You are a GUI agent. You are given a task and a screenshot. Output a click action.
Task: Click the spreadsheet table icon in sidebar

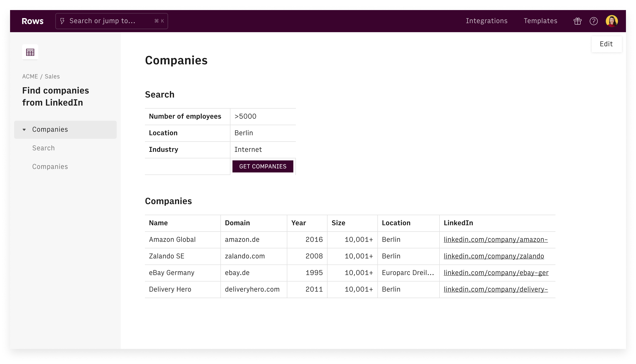pos(30,52)
